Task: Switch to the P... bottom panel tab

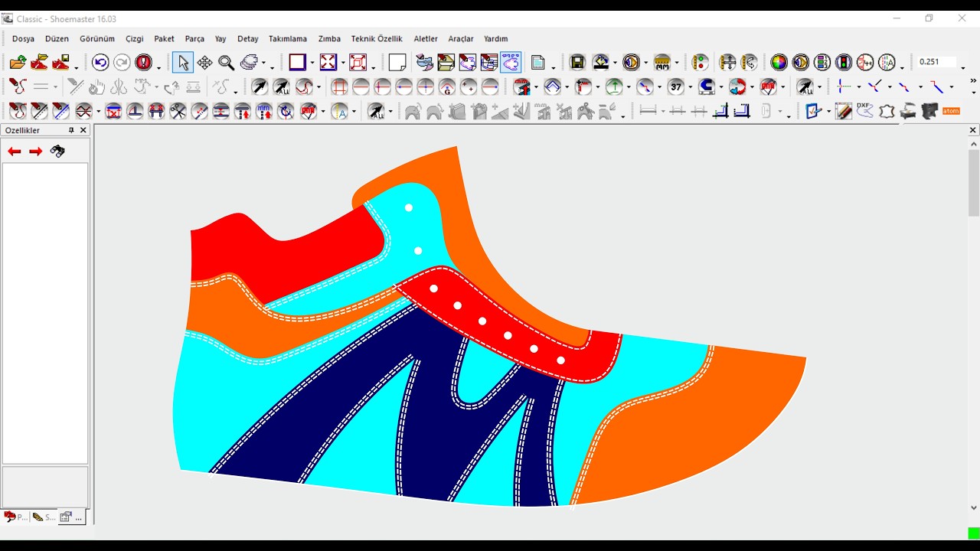Action: click(16, 517)
